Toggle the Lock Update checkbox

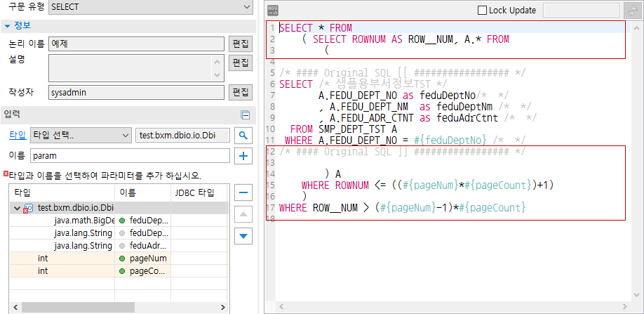coord(483,11)
